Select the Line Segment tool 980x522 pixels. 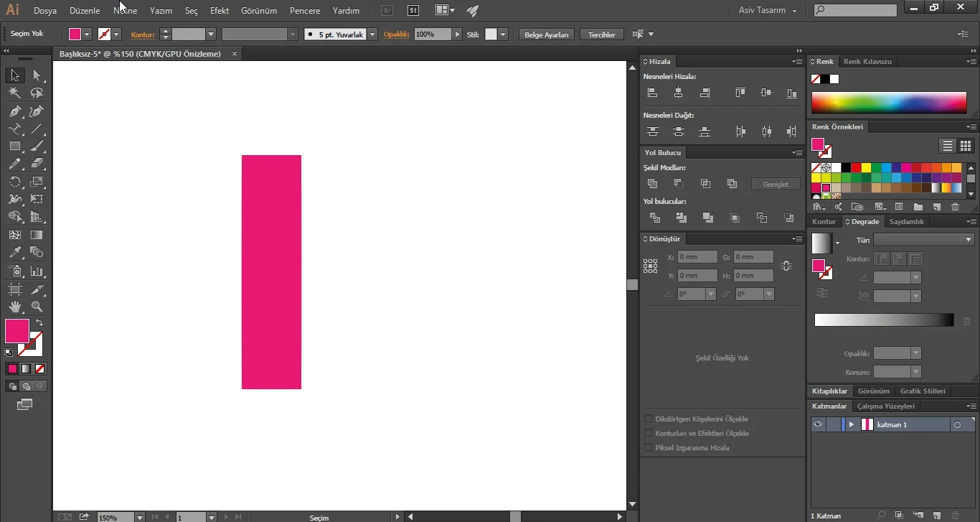pos(37,129)
